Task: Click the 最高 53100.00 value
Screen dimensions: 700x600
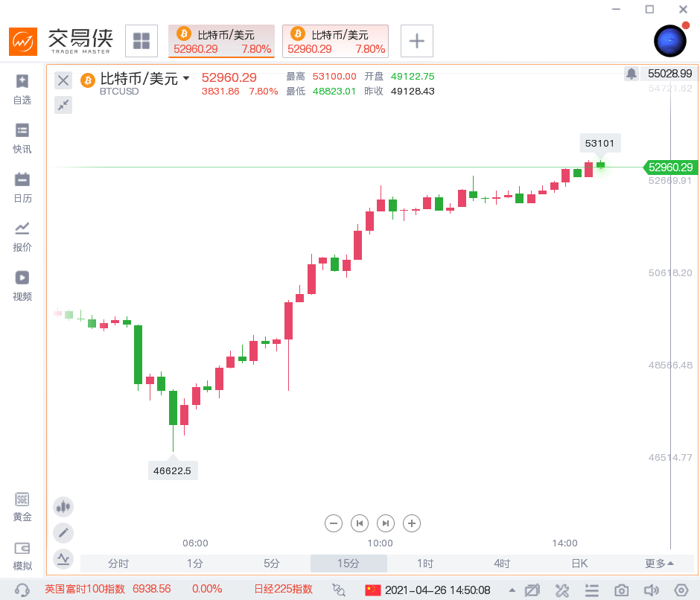Action: pyautogui.click(x=334, y=77)
